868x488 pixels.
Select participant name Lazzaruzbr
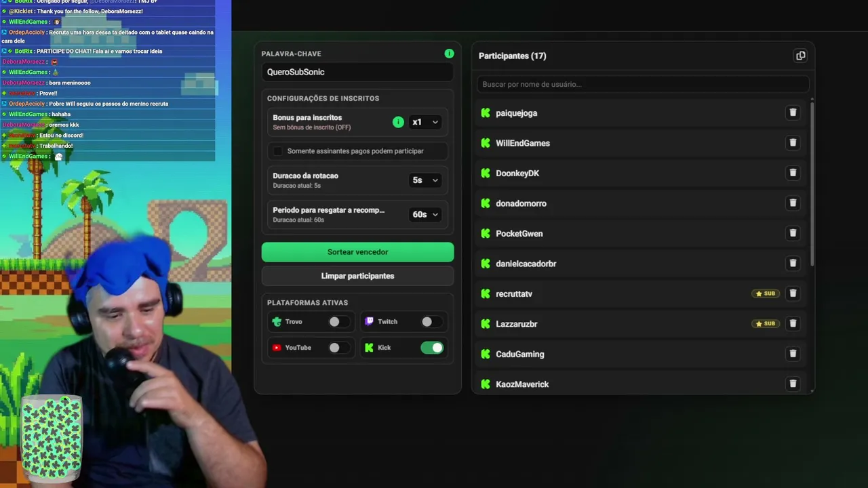pyautogui.click(x=516, y=324)
